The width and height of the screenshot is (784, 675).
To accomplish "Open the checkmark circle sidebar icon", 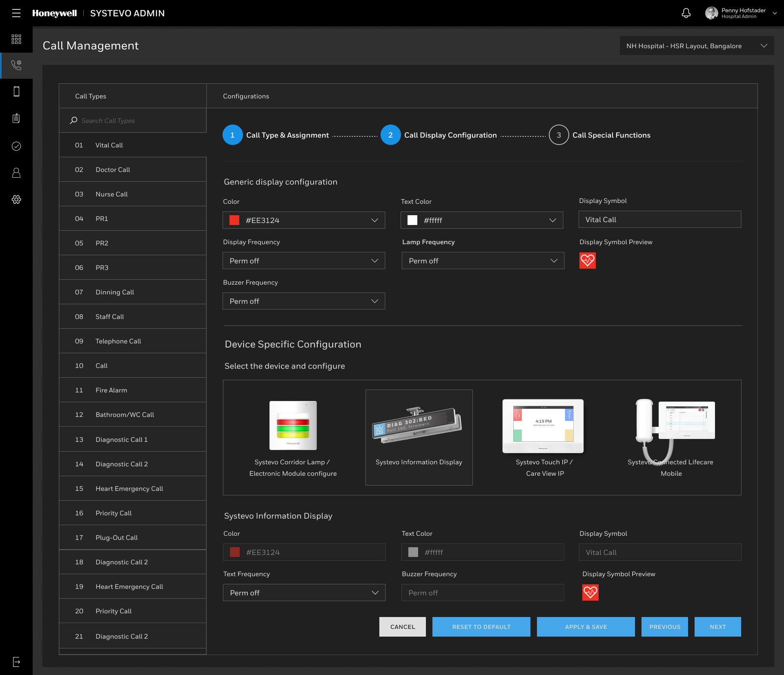I will tap(16, 146).
